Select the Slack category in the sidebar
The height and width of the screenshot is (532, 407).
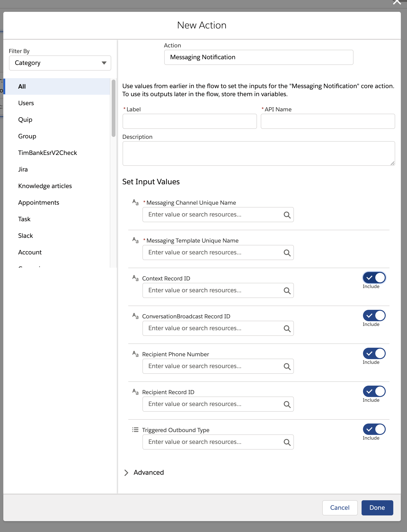[x=26, y=235]
